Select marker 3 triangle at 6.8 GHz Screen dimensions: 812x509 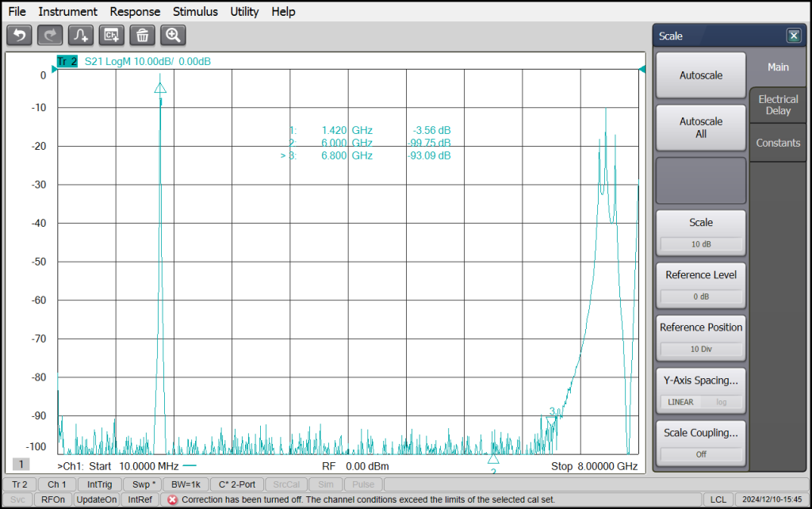[x=552, y=421]
